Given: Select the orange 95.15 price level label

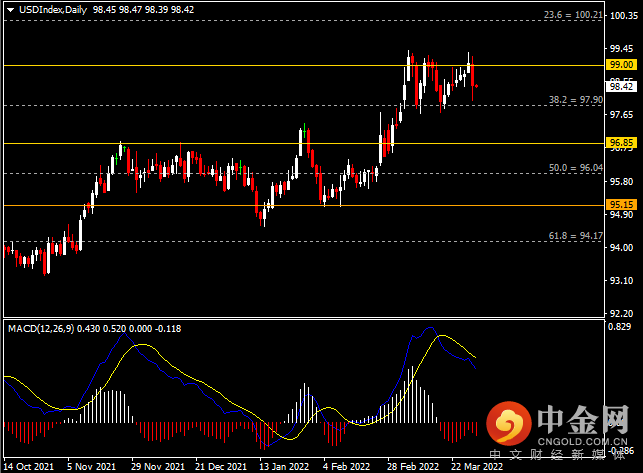Looking at the screenshot, I should (621, 204).
